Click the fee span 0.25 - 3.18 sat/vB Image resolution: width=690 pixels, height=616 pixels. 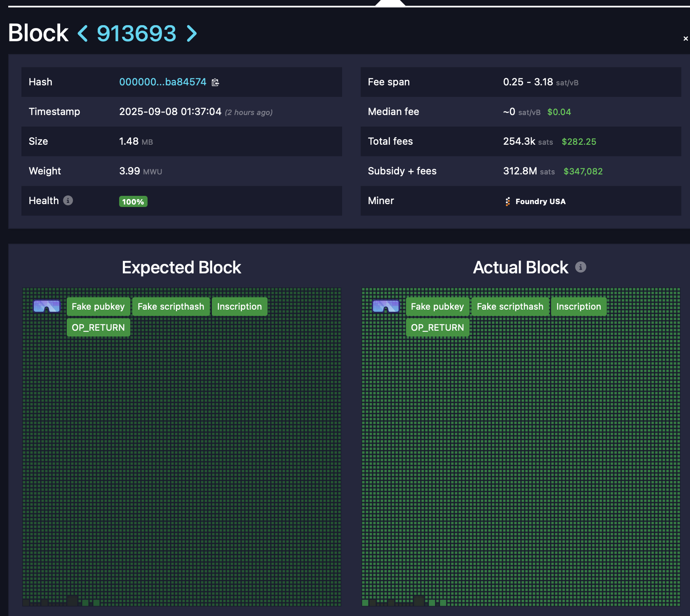(540, 82)
